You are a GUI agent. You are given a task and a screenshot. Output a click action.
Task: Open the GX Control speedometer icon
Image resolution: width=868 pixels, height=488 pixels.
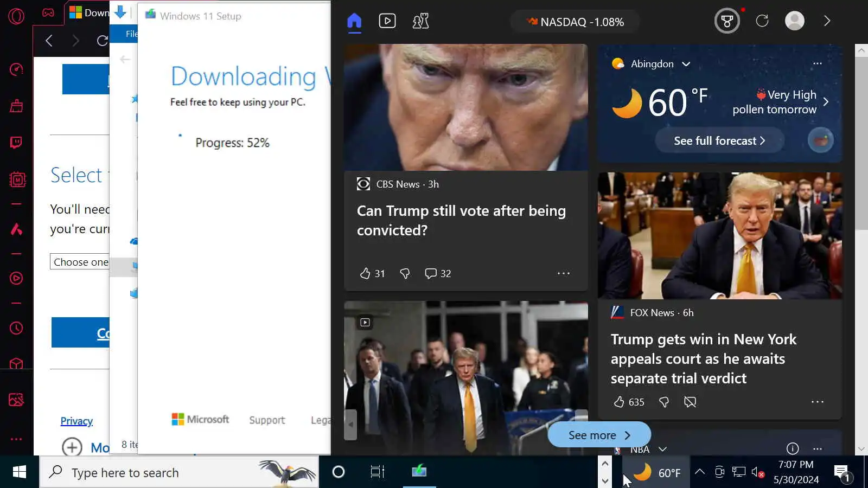pos(16,69)
